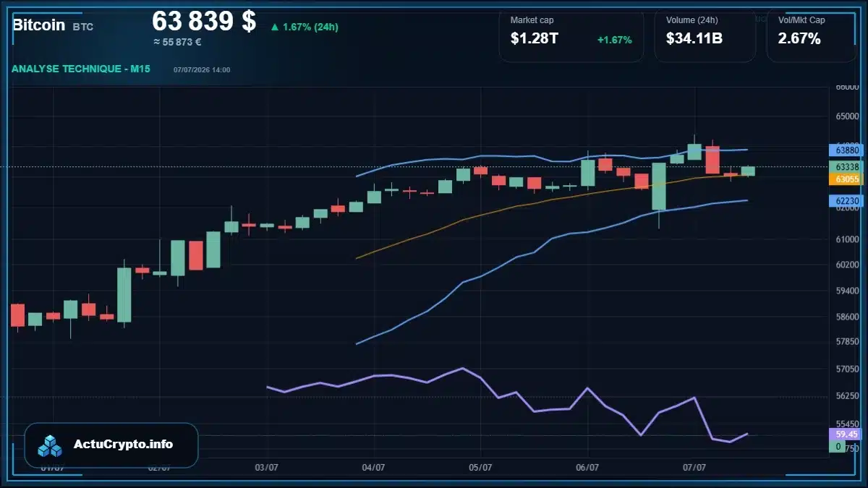
Task: Click the euro value ≈ 55 873 €
Action: coord(177,42)
